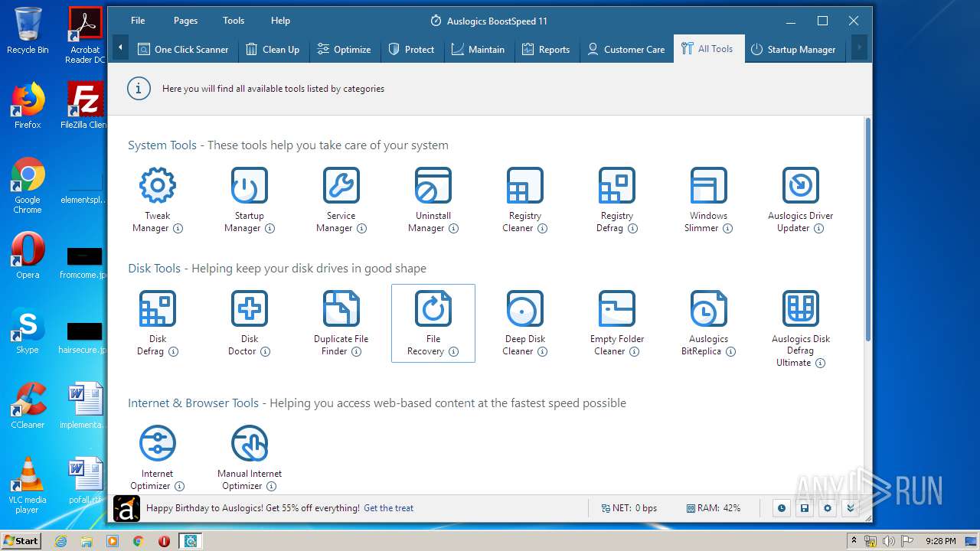Open settings gear in status bar
The height and width of the screenshot is (551, 980).
tap(827, 508)
